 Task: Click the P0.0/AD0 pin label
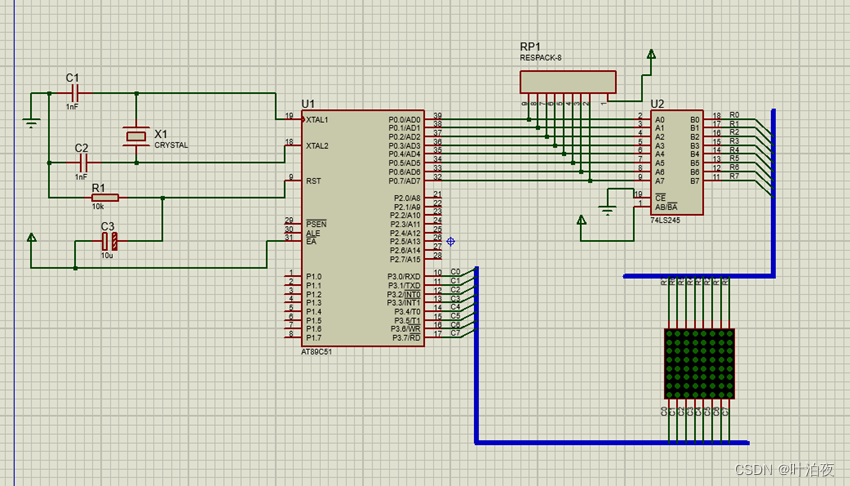404,120
